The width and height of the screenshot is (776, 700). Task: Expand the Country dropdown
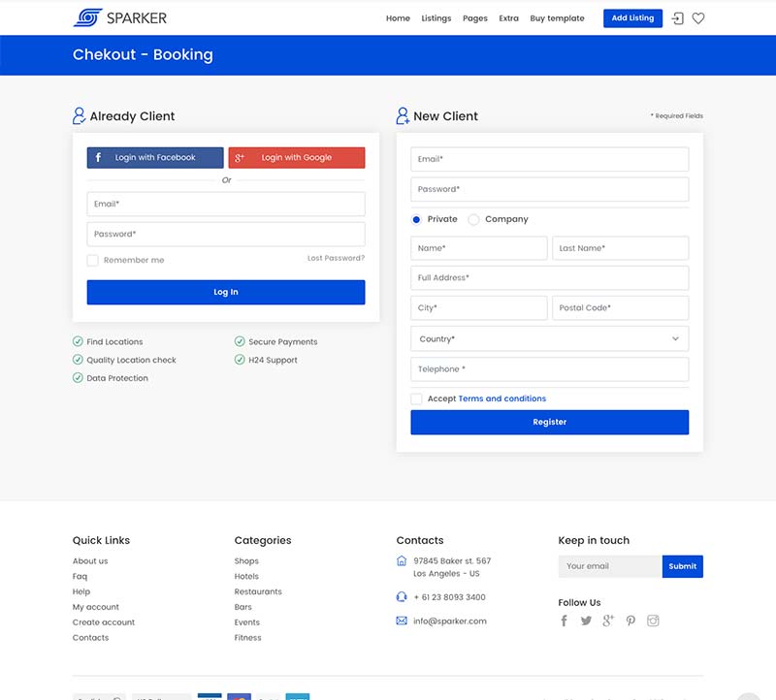pyautogui.click(x=549, y=338)
